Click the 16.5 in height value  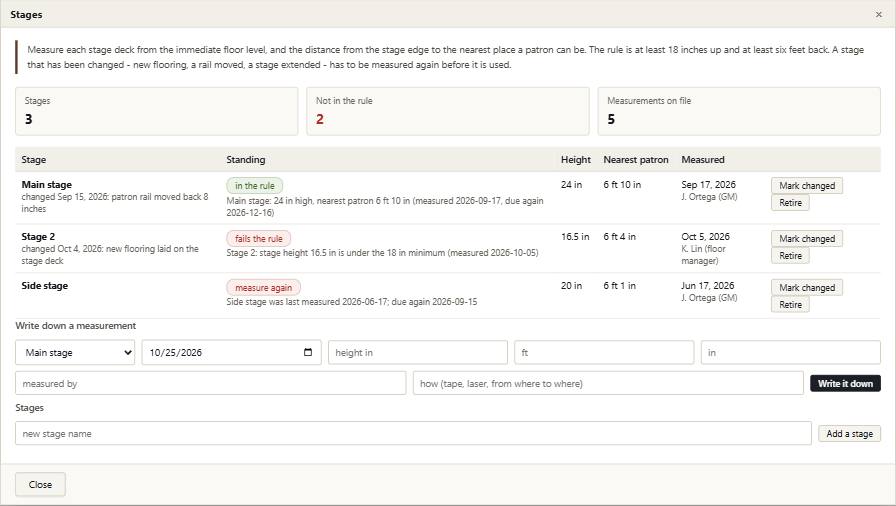pos(575,236)
